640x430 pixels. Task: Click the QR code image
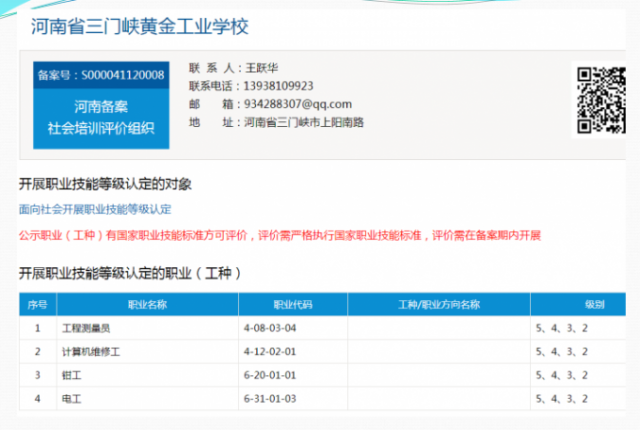[x=601, y=100]
